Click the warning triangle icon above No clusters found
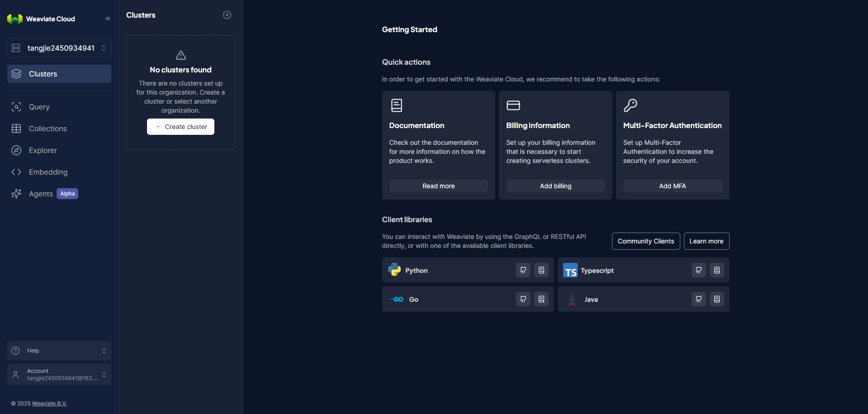868x414 pixels. point(181,55)
